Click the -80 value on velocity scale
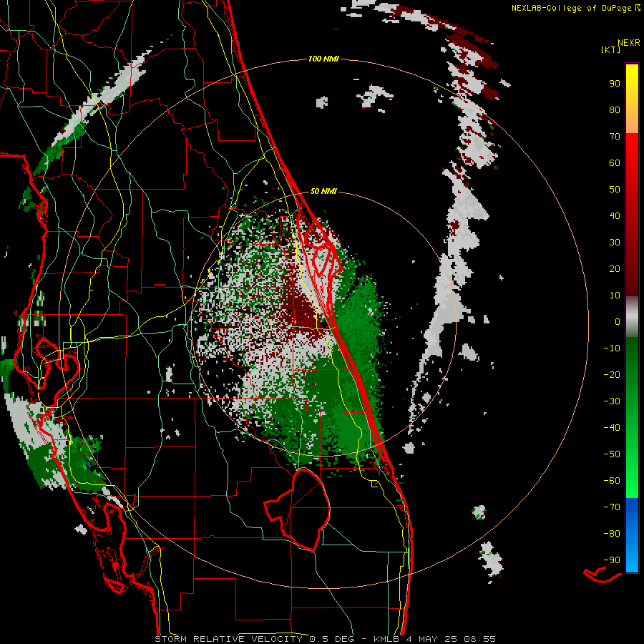The width and height of the screenshot is (644, 644). 612,534
